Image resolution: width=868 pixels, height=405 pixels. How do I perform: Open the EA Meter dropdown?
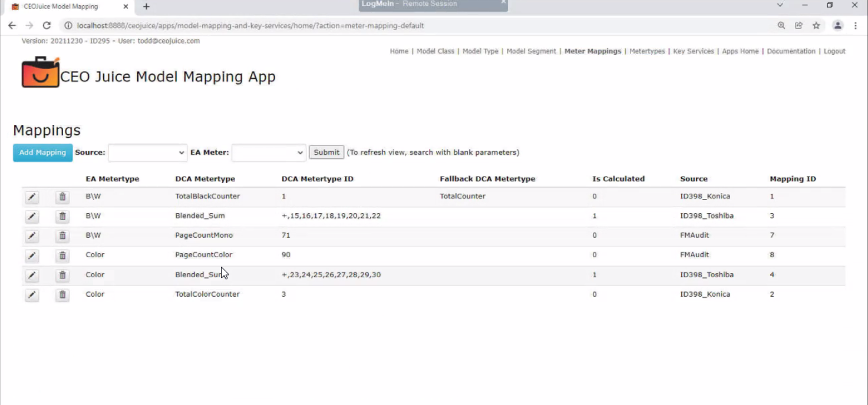click(x=269, y=152)
